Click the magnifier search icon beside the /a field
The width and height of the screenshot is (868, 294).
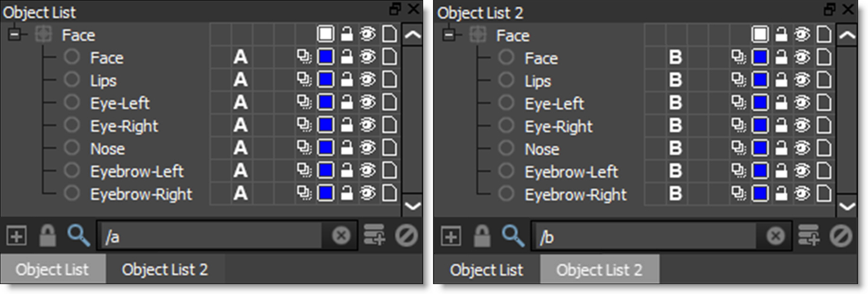tap(78, 235)
